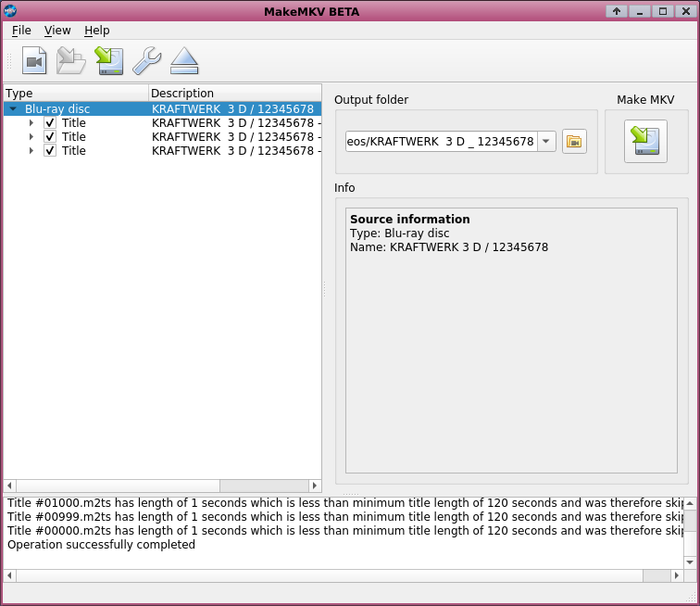Uncheck the third Title checkbox
The image size is (700, 606).
point(50,151)
